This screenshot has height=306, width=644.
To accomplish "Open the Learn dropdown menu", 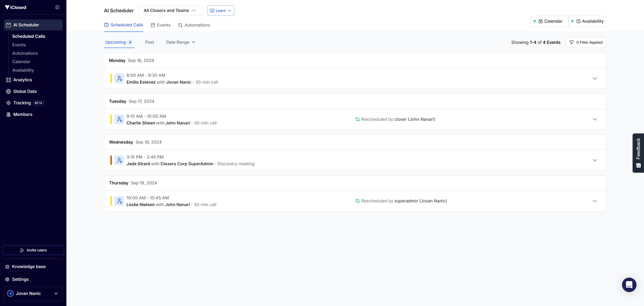I will click(221, 11).
